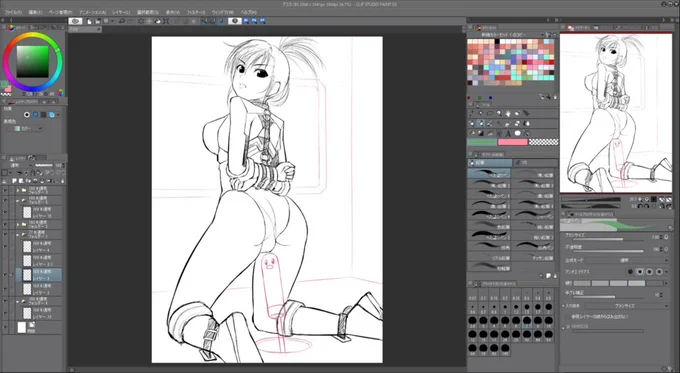Select the Move (hand) tool icon
This screenshot has width=680, height=373.
pyautogui.click(x=508, y=113)
